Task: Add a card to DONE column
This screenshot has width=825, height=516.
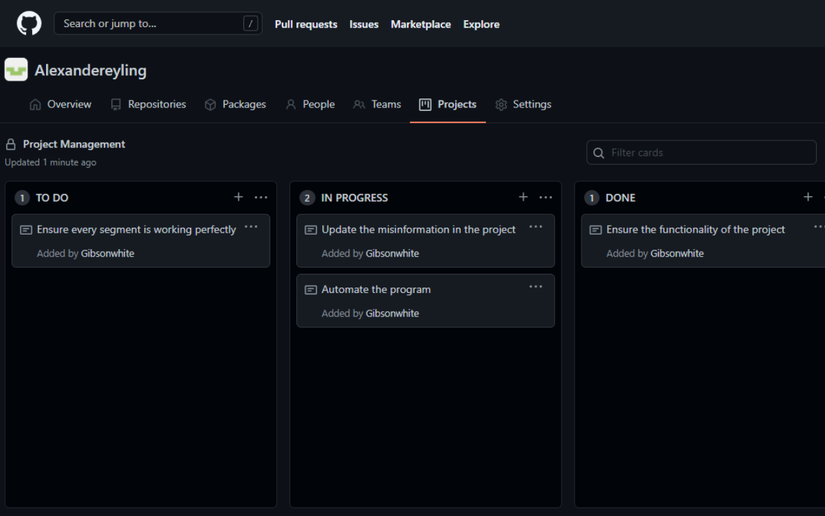Action: coord(808,197)
